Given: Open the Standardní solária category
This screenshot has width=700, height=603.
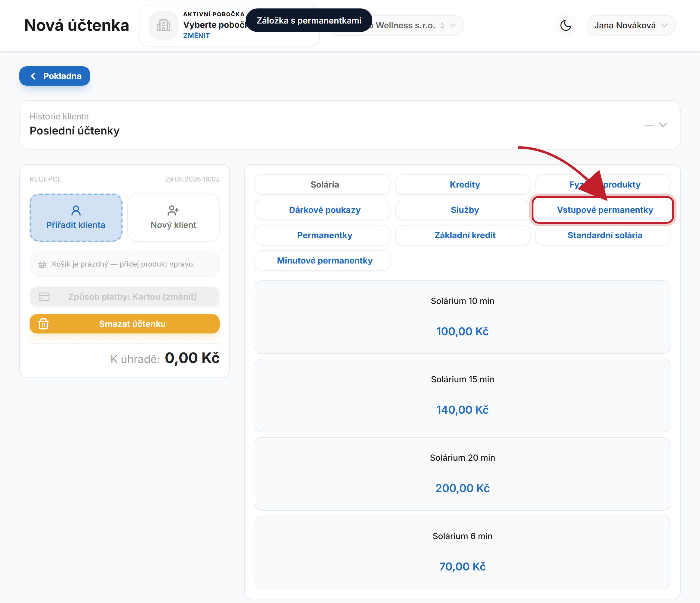Looking at the screenshot, I should pyautogui.click(x=603, y=235).
